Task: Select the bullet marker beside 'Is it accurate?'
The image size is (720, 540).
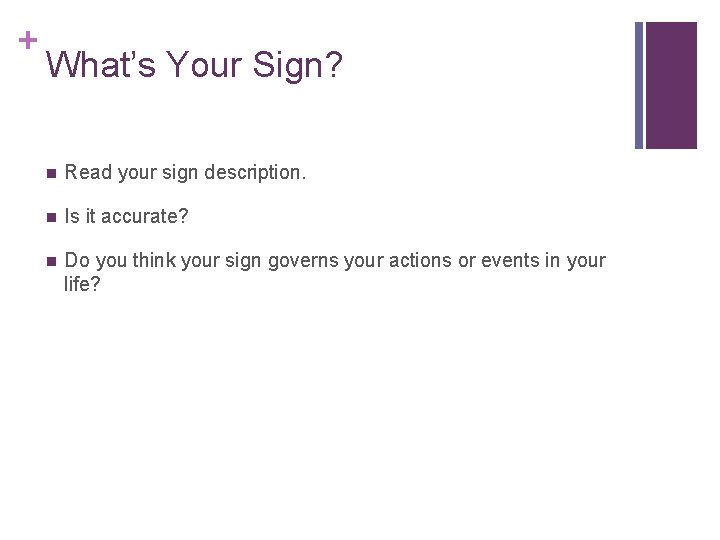Action: (51, 217)
